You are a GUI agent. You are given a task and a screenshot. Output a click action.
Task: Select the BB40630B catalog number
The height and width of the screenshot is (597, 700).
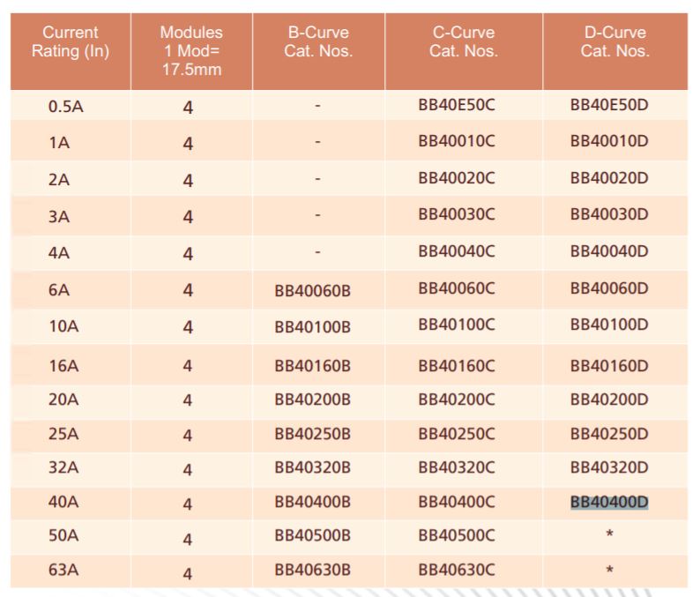[312, 570]
